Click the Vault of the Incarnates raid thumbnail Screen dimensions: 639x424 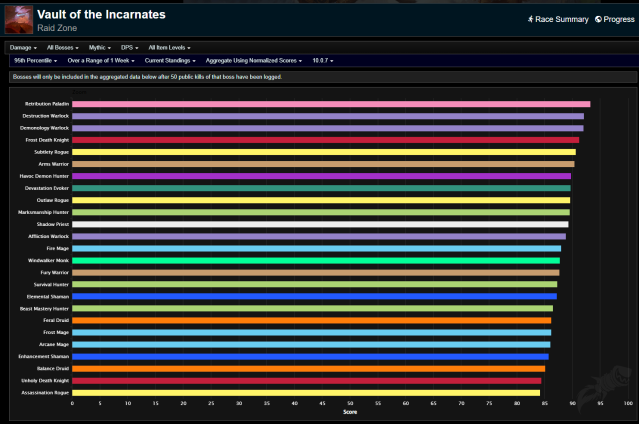pyautogui.click(x=19, y=20)
